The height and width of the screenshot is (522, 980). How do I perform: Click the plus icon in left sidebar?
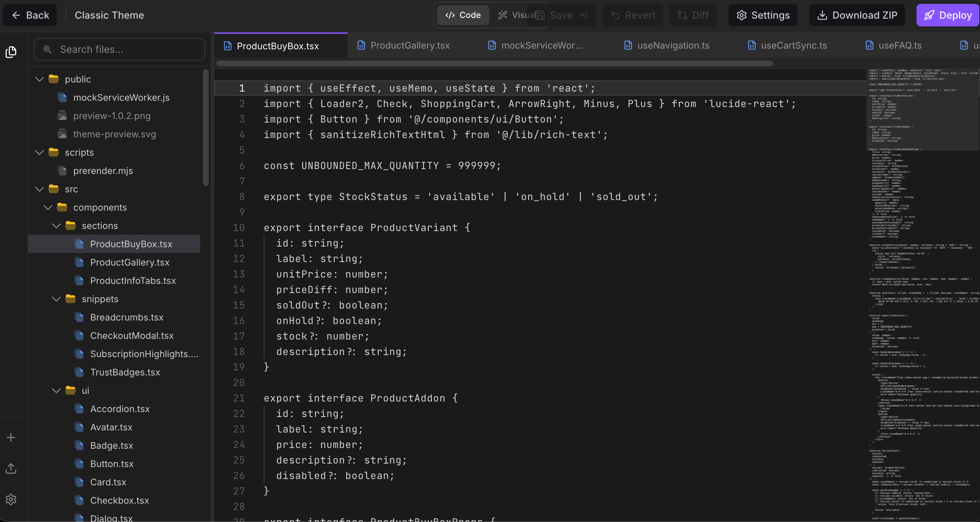pos(11,437)
